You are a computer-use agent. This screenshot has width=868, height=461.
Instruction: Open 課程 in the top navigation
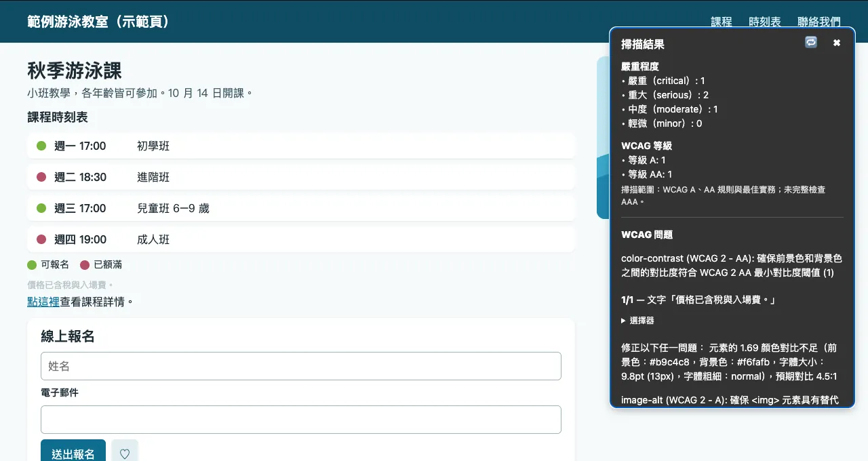722,22
